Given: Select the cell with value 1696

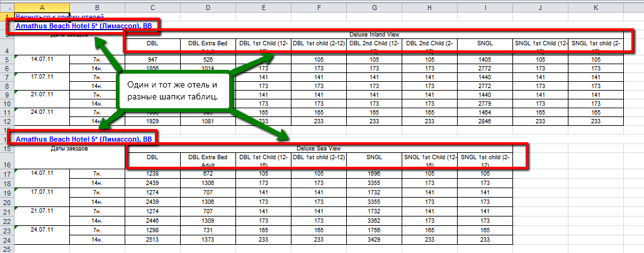Looking at the screenshot, I should tap(374, 174).
